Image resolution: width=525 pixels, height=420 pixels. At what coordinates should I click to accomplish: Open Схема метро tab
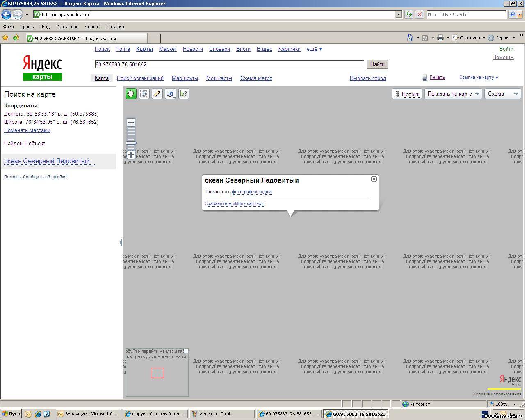256,78
